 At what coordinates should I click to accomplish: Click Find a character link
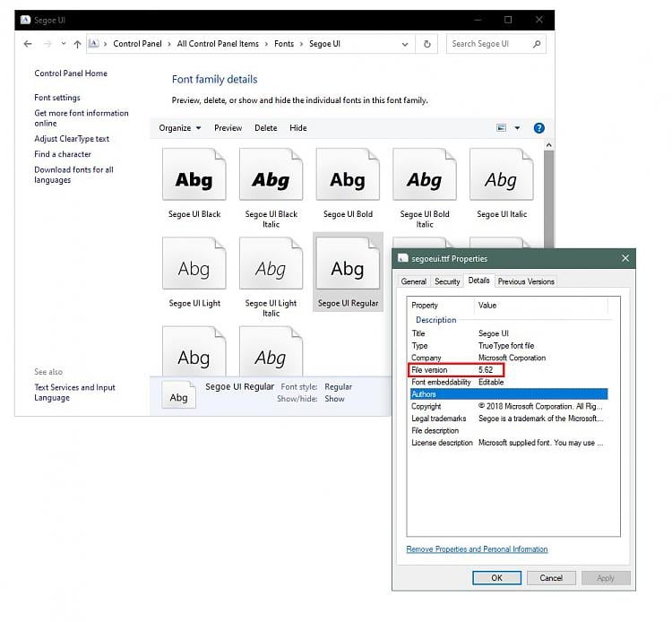click(63, 154)
